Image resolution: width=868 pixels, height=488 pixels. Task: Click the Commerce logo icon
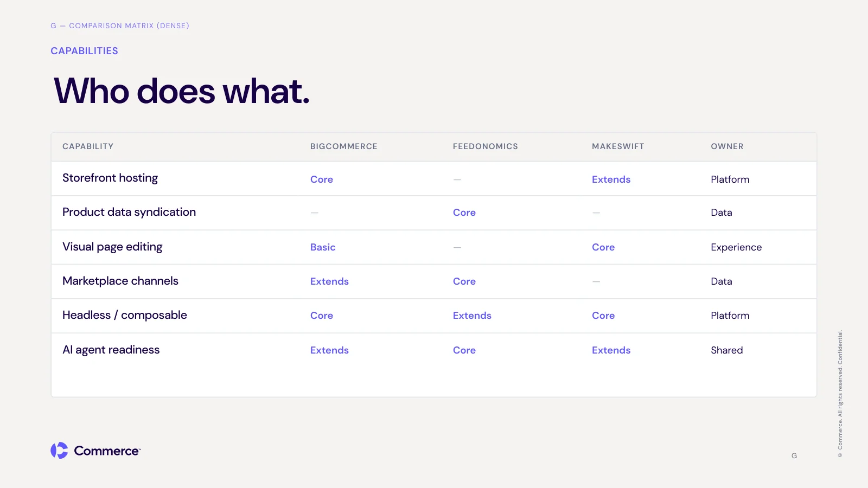59,451
